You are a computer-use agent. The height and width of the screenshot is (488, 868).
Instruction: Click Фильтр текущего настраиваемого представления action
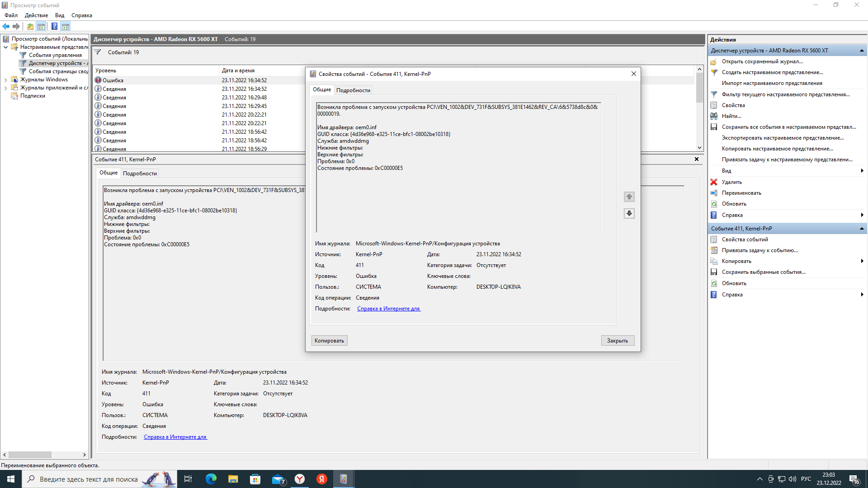[x=786, y=94]
